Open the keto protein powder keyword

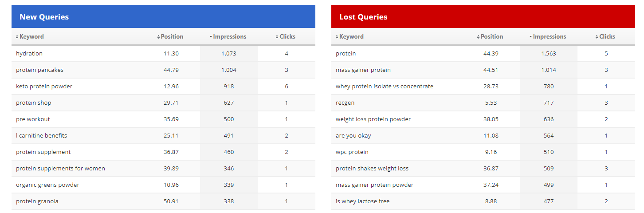coord(44,87)
